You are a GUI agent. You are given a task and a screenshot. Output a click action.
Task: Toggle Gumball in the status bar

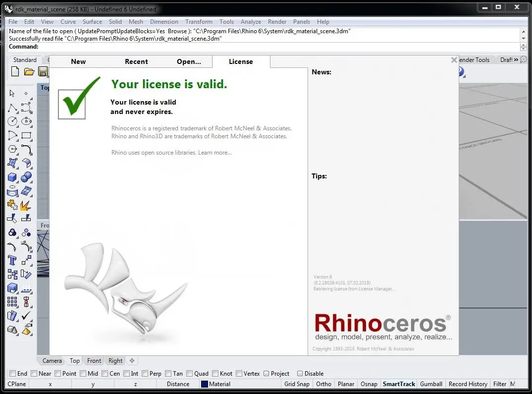tap(431, 384)
